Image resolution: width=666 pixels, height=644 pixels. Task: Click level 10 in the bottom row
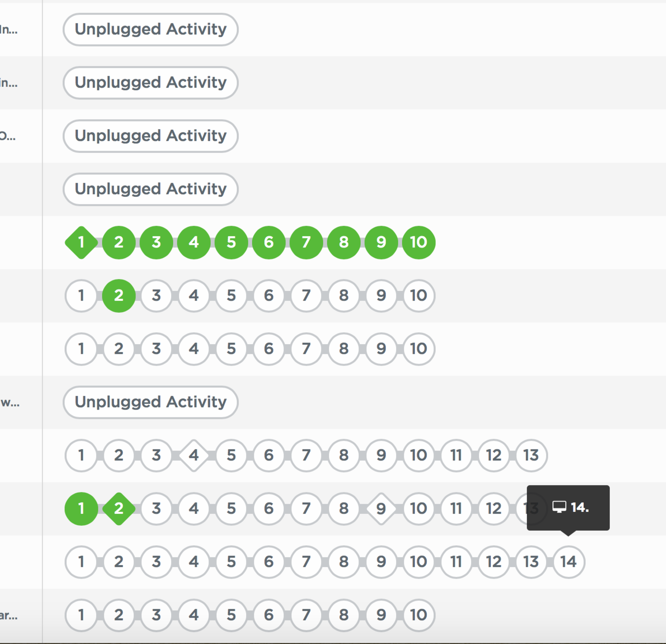pos(419,615)
